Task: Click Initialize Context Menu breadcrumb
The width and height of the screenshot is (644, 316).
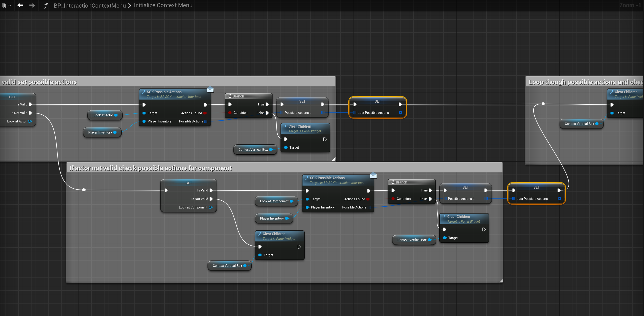Action: point(163,5)
